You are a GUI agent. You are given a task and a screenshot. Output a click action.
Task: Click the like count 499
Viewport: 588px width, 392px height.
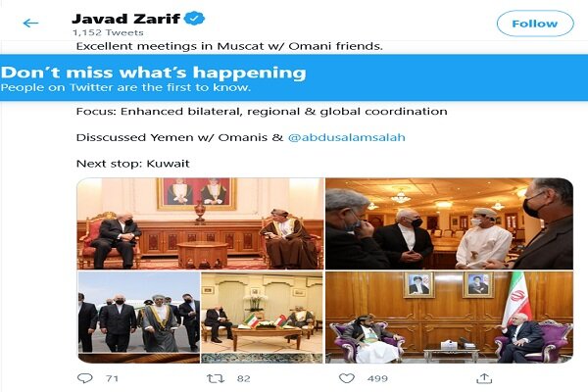tap(377, 378)
